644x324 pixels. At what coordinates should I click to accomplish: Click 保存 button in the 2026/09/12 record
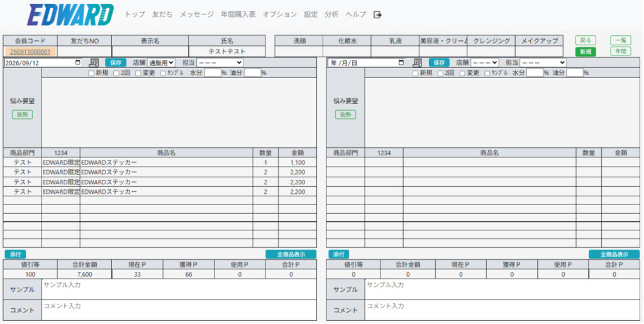(116, 63)
